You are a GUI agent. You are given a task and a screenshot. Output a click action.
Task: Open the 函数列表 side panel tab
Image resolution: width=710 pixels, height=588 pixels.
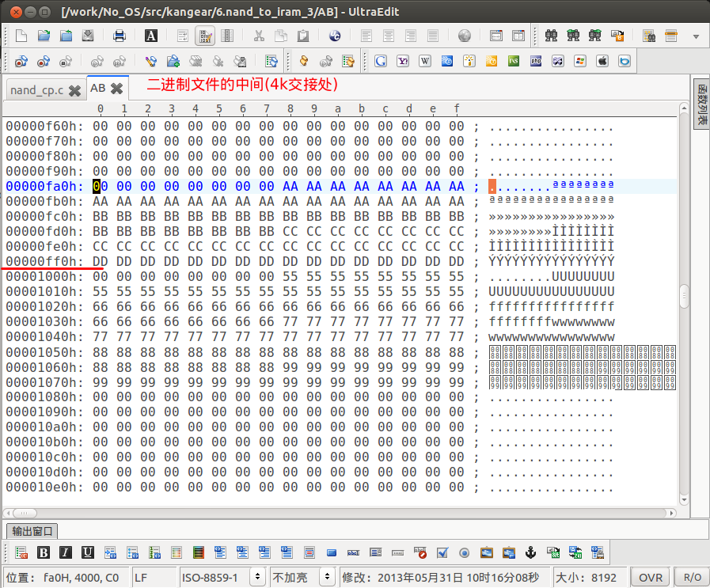[x=701, y=104]
